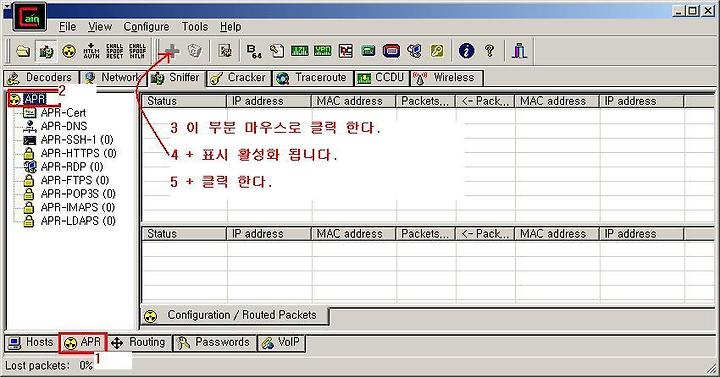Viewport: 720px width, 377px height.
Task: Open the Remote Desktop password decoder icon
Action: click(x=414, y=51)
